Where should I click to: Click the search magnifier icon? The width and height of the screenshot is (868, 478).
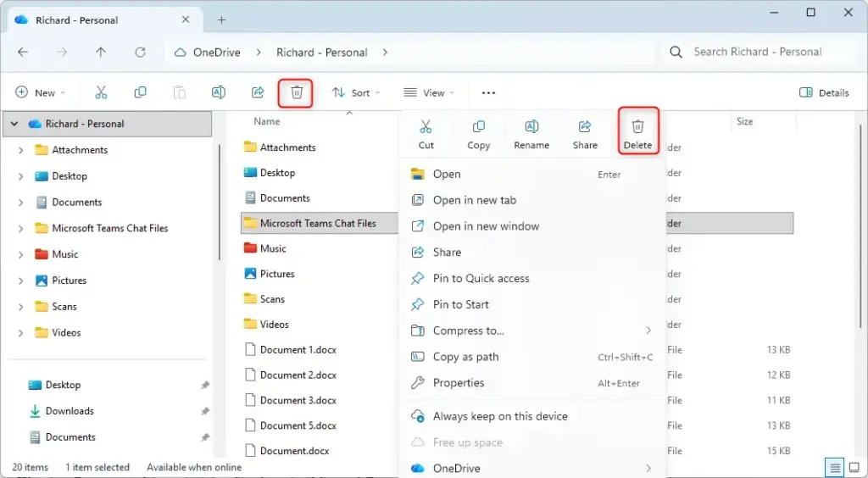pos(676,52)
